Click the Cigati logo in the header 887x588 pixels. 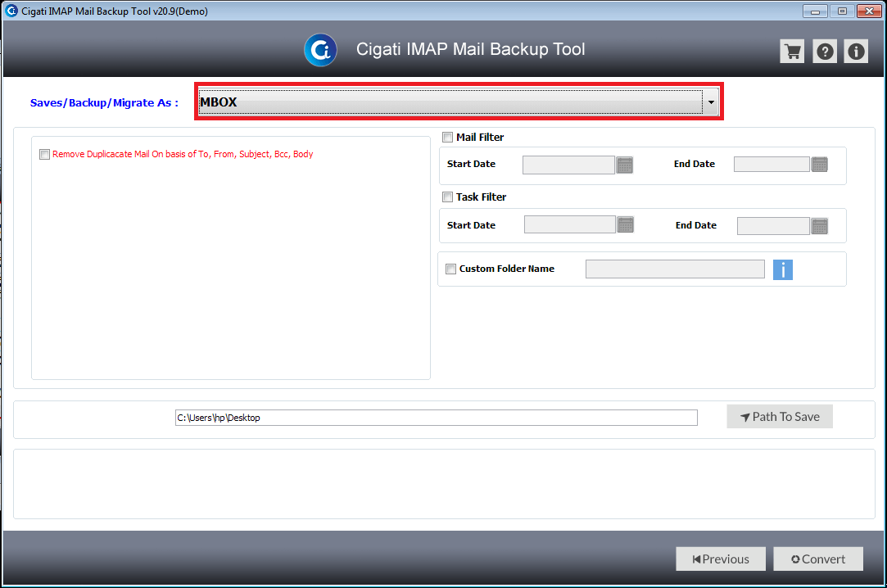coord(320,50)
